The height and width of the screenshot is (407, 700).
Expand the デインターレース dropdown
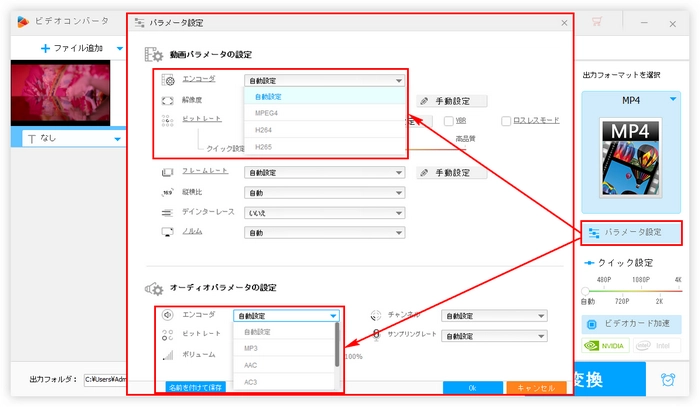tap(324, 213)
